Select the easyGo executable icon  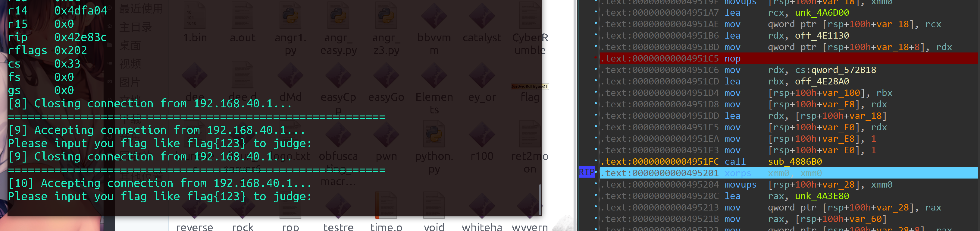[x=386, y=75]
